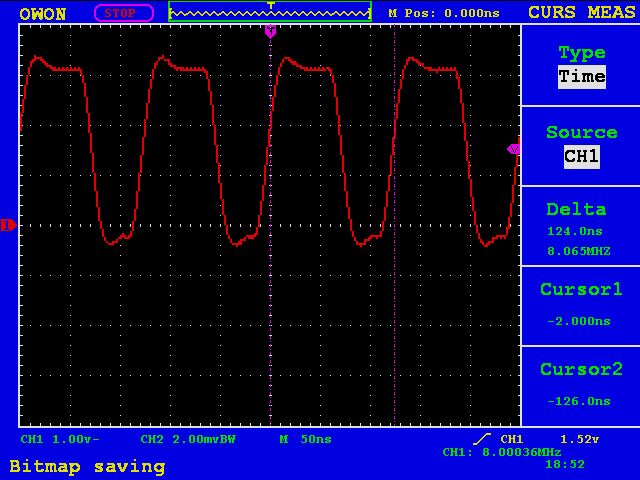
Task: Click the Bitmap saving status message
Action: [x=87, y=467]
